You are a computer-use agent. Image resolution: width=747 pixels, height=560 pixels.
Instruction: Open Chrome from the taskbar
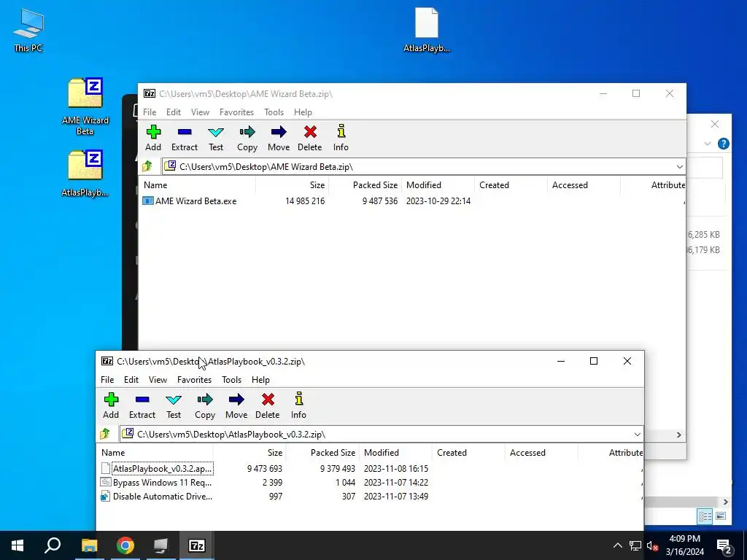(x=125, y=545)
